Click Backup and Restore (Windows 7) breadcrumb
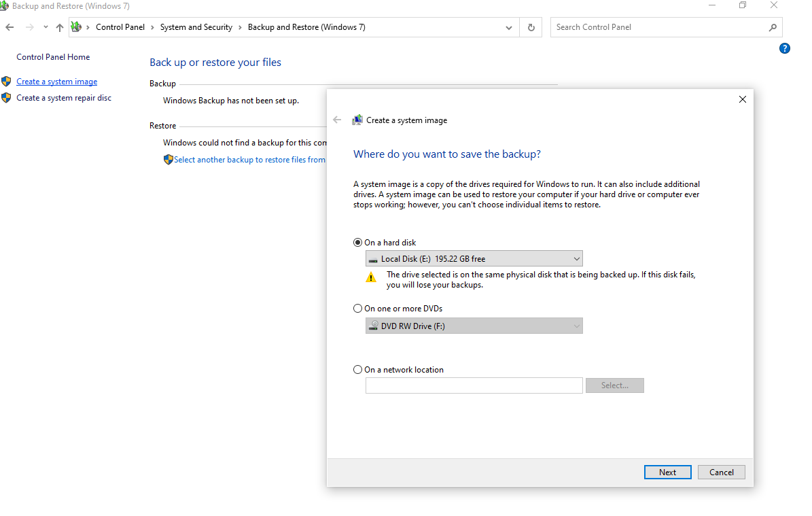 tap(306, 27)
